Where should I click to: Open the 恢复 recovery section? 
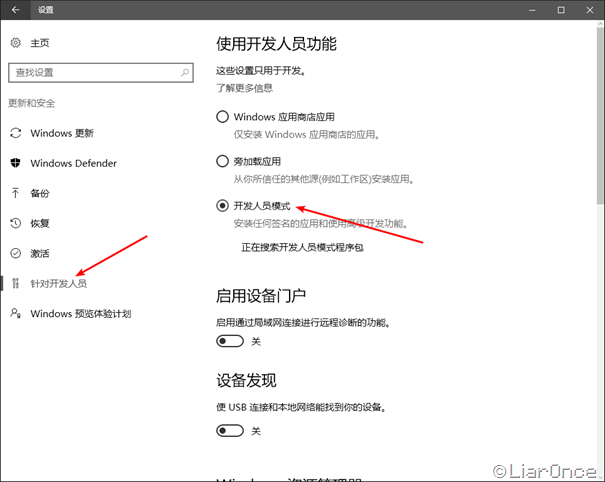click(40, 223)
